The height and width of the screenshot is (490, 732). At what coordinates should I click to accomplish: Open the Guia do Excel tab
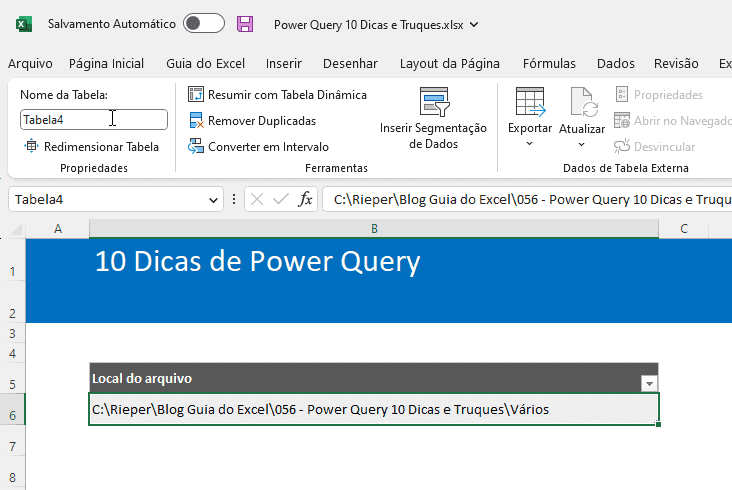click(205, 63)
